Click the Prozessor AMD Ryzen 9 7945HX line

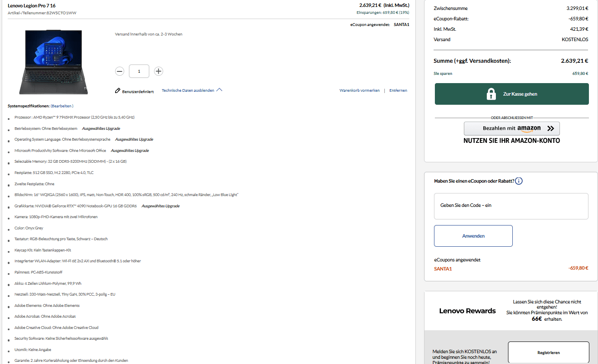tap(74, 117)
